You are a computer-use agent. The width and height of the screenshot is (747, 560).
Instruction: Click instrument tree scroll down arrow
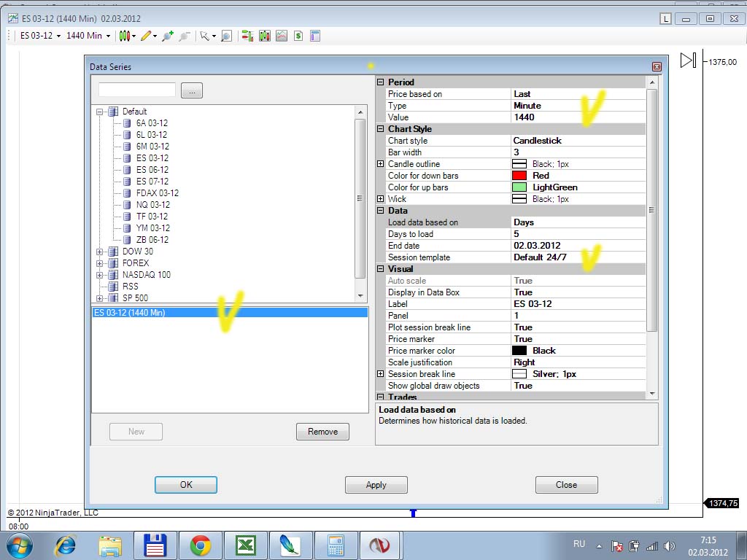click(360, 296)
